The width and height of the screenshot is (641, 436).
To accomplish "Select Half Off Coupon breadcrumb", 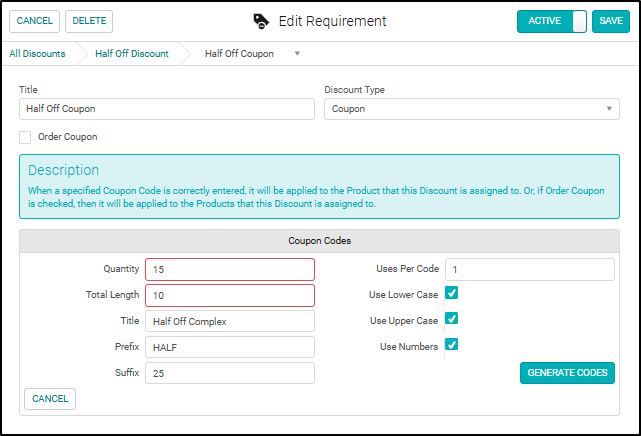I will pos(239,54).
